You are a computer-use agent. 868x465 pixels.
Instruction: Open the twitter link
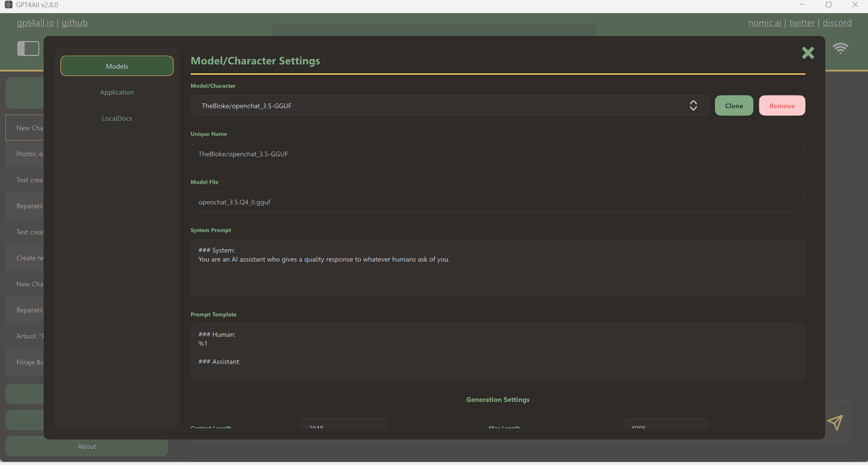(802, 23)
